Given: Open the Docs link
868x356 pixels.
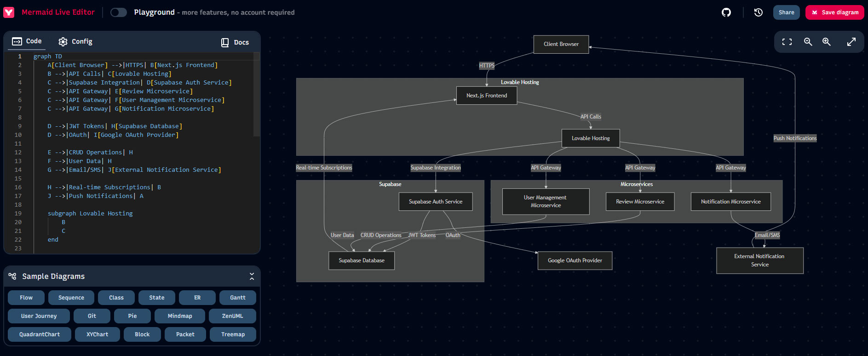Looking at the screenshot, I should coord(235,42).
